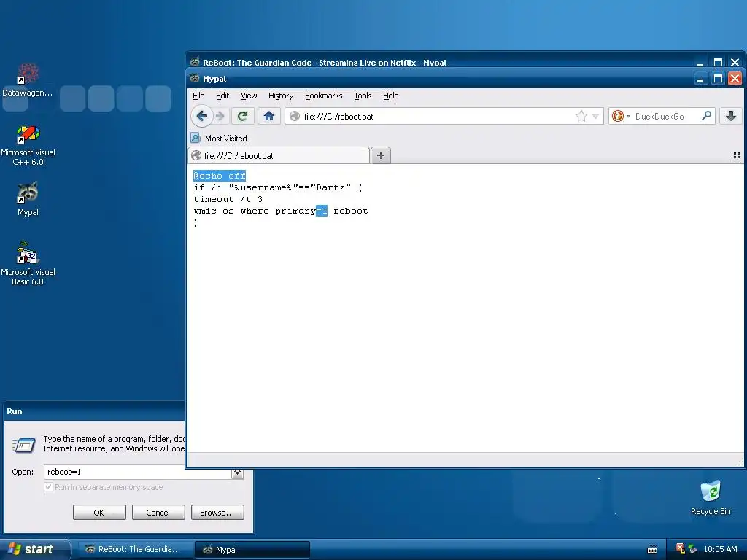Click the globe site identity icon
The width and height of the screenshot is (747, 560).
pos(295,116)
